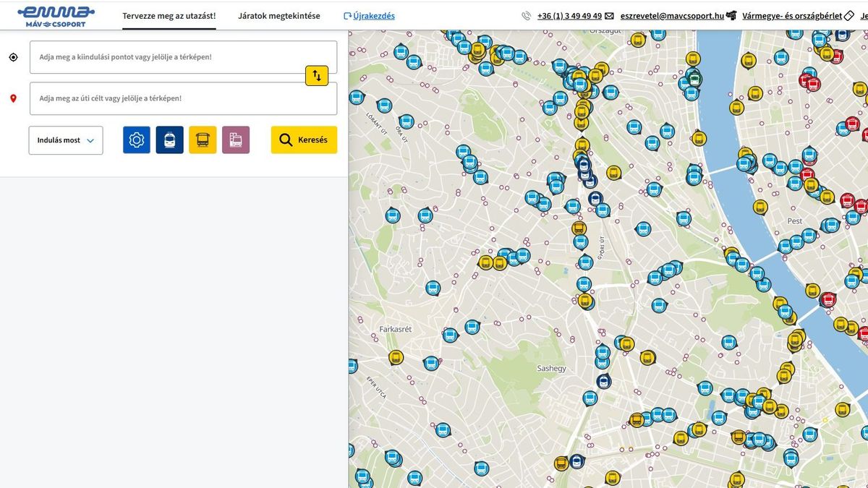The image size is (868, 488).
Task: Click the yellow bus marker near Farkasrét
Action: (396, 357)
